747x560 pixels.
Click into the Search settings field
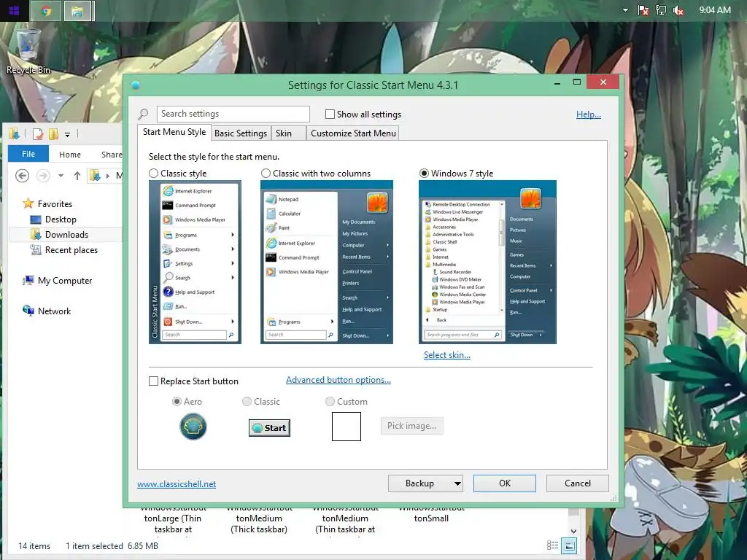tap(233, 114)
